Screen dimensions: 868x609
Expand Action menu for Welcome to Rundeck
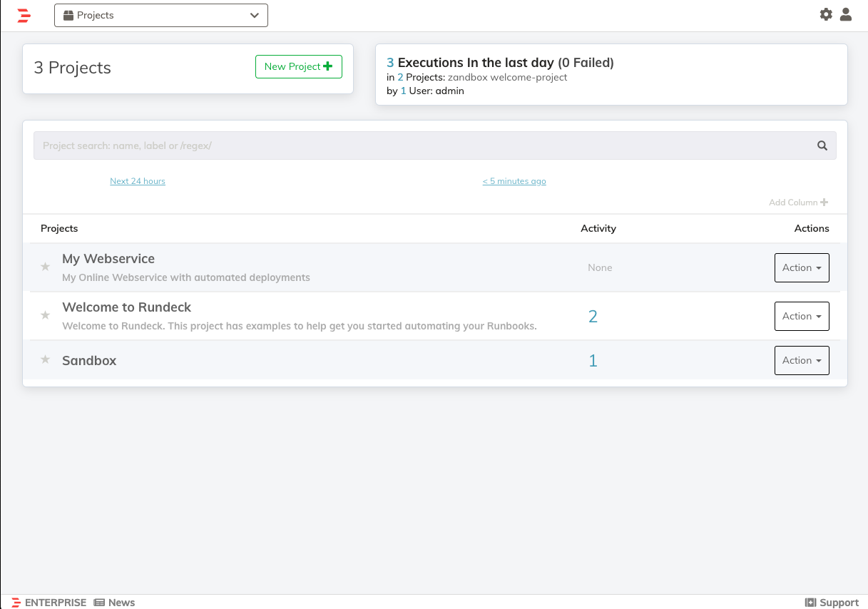coord(802,316)
